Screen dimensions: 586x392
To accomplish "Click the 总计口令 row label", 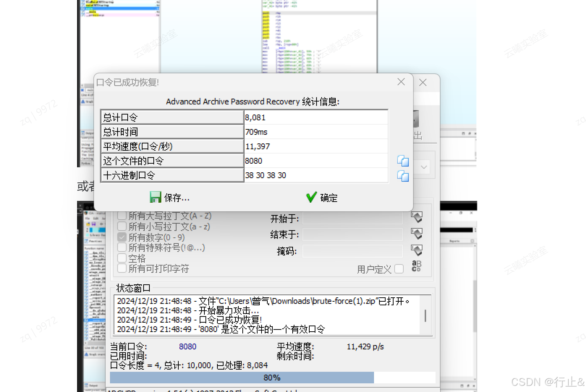I will click(x=173, y=117).
